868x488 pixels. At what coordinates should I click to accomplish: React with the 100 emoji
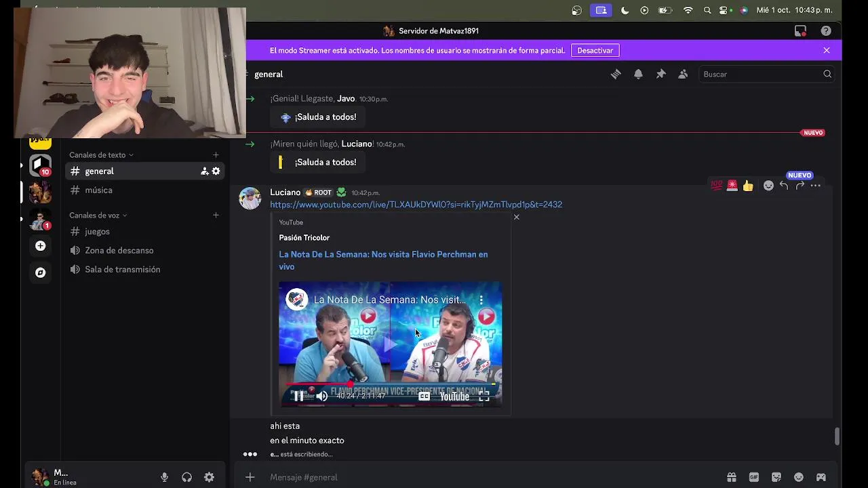click(x=716, y=185)
